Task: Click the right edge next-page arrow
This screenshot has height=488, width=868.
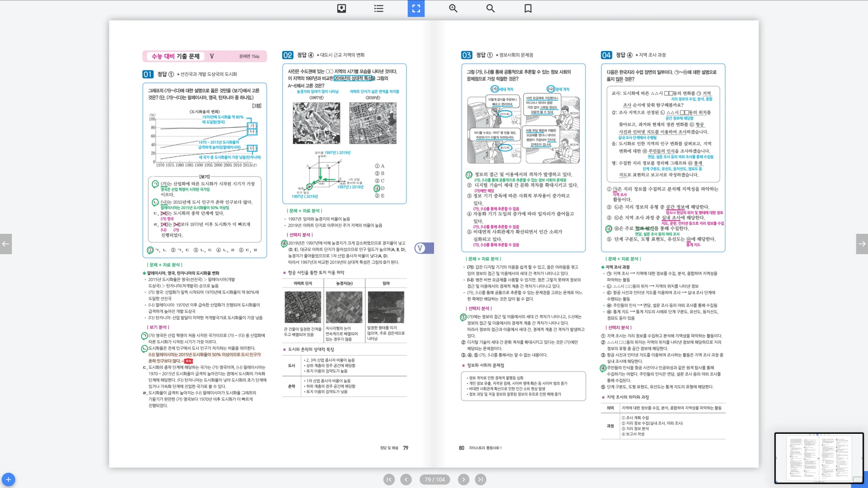Action: 862,244
